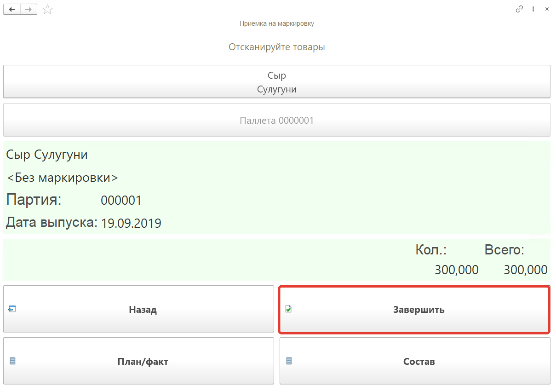
Task: Add form to favorites with star
Action: (47, 9)
